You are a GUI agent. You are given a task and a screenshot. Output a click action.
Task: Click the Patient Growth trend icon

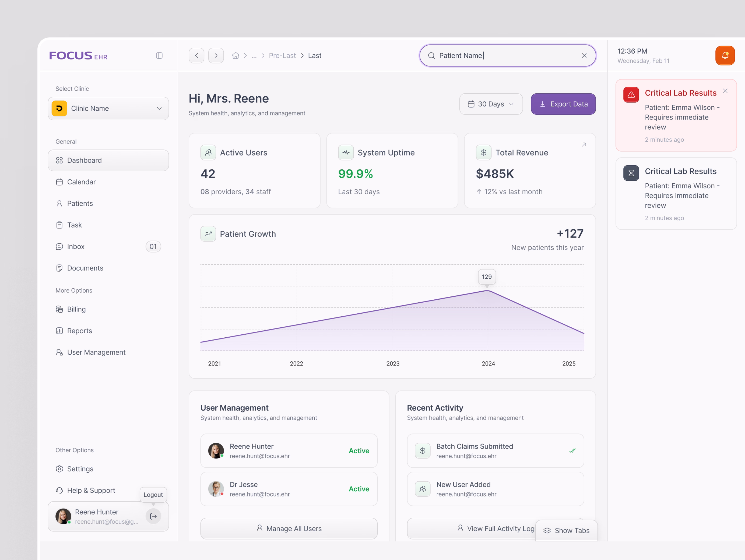pos(208,234)
